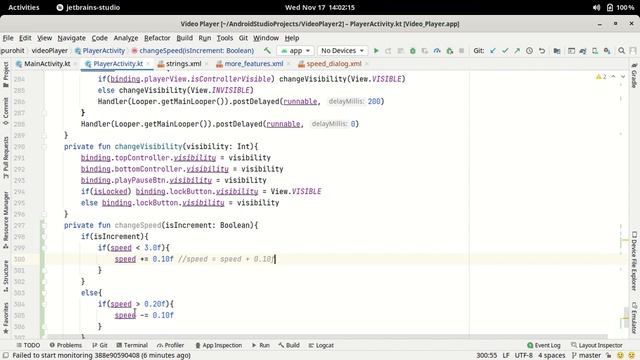Switch to the MainActivity.kt tab
The height and width of the screenshot is (360, 640).
pyautogui.click(x=43, y=64)
